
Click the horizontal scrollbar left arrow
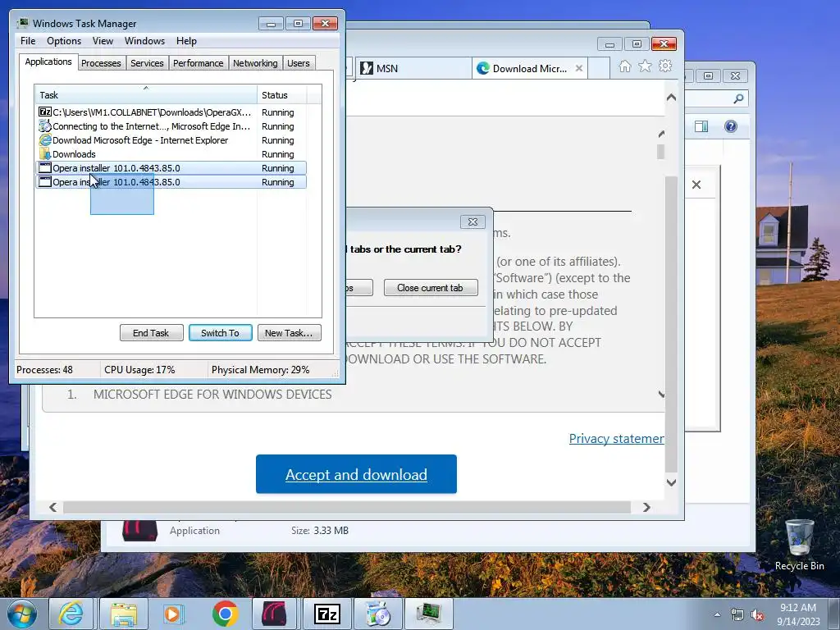tap(53, 507)
